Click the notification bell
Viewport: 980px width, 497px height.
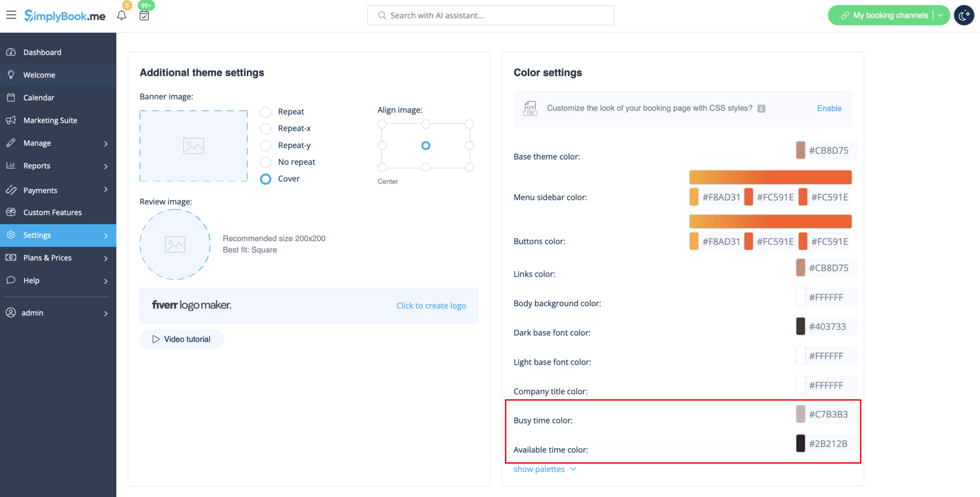tap(121, 15)
